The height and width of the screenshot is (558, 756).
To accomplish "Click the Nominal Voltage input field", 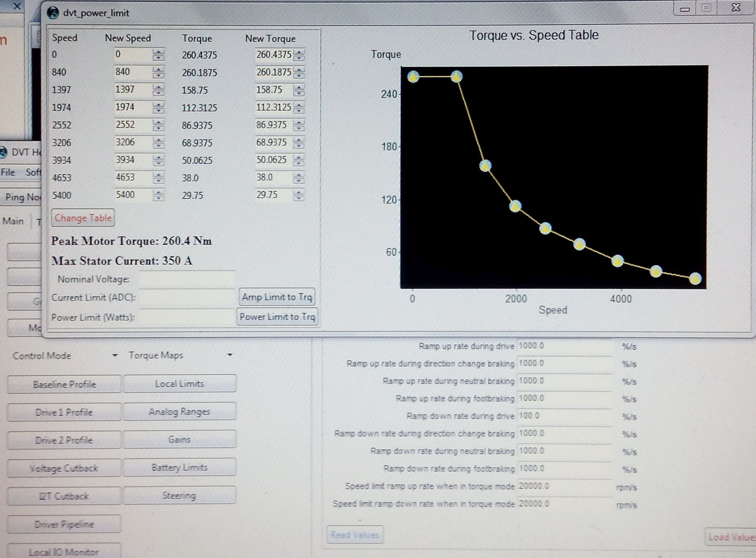I will coord(187,279).
